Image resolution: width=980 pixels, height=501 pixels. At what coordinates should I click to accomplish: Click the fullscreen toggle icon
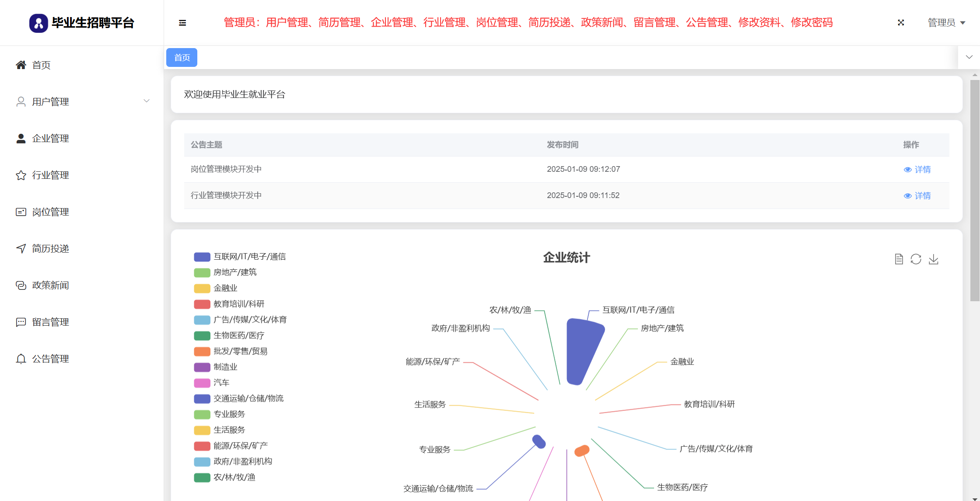click(x=901, y=23)
